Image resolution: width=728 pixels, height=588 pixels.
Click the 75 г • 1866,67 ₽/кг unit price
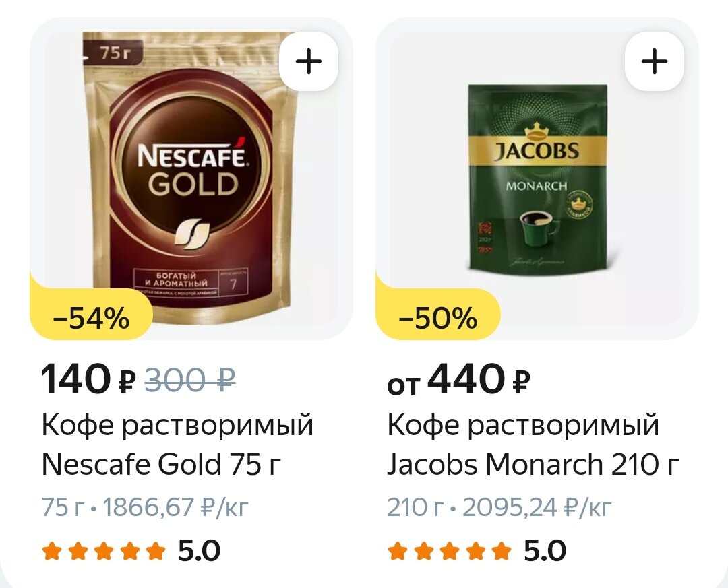[146, 507]
